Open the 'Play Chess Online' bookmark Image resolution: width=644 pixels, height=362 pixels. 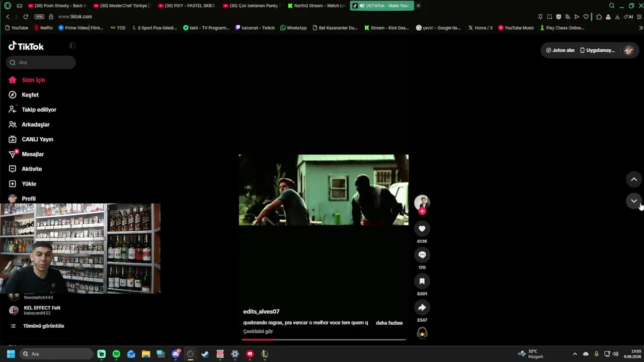click(562, 28)
